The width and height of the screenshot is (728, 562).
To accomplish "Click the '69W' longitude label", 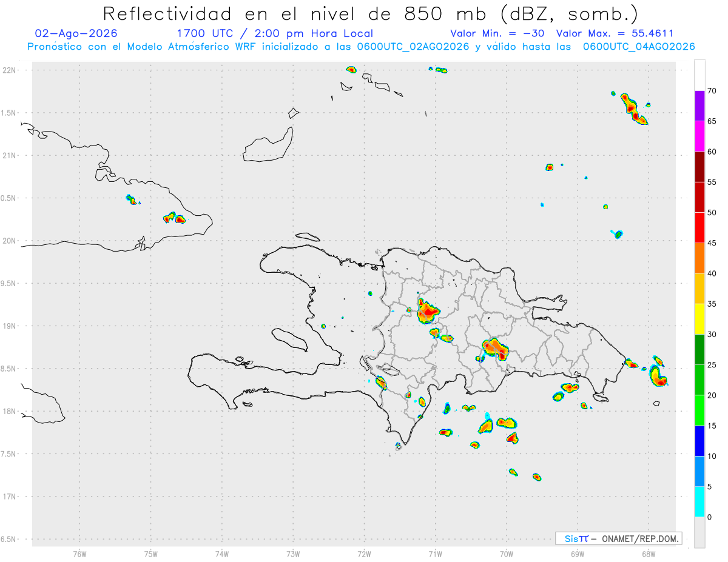I will 578,554.
